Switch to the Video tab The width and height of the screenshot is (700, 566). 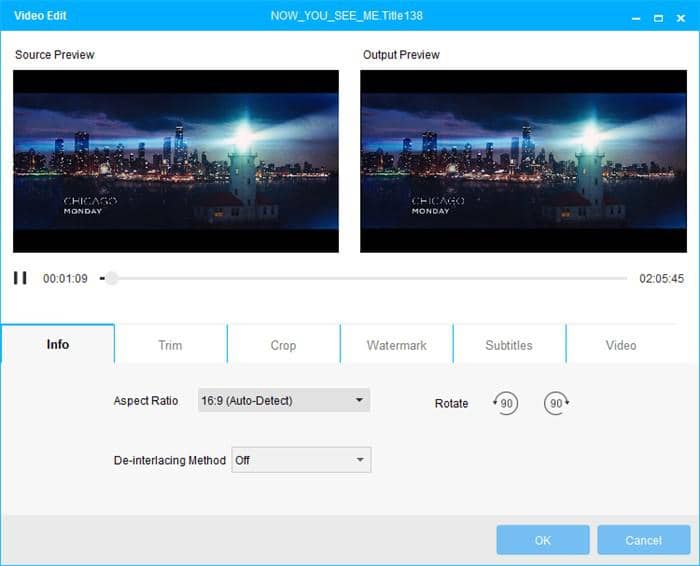(621, 345)
